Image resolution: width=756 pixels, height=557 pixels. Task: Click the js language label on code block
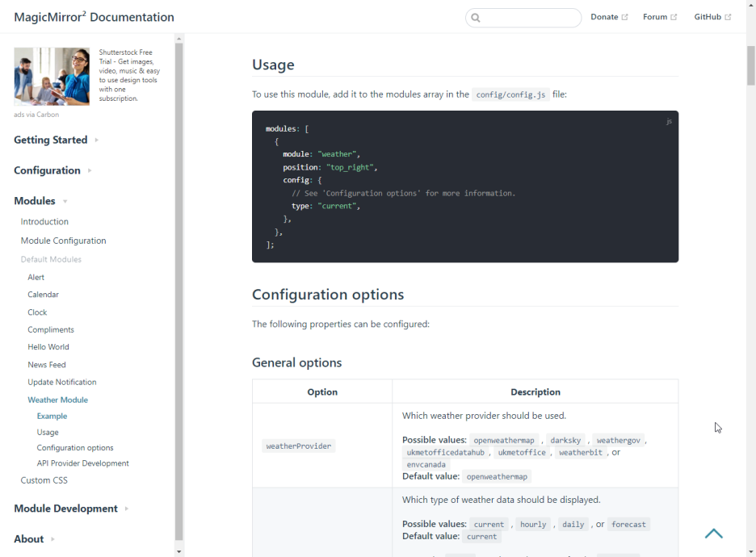[669, 121]
